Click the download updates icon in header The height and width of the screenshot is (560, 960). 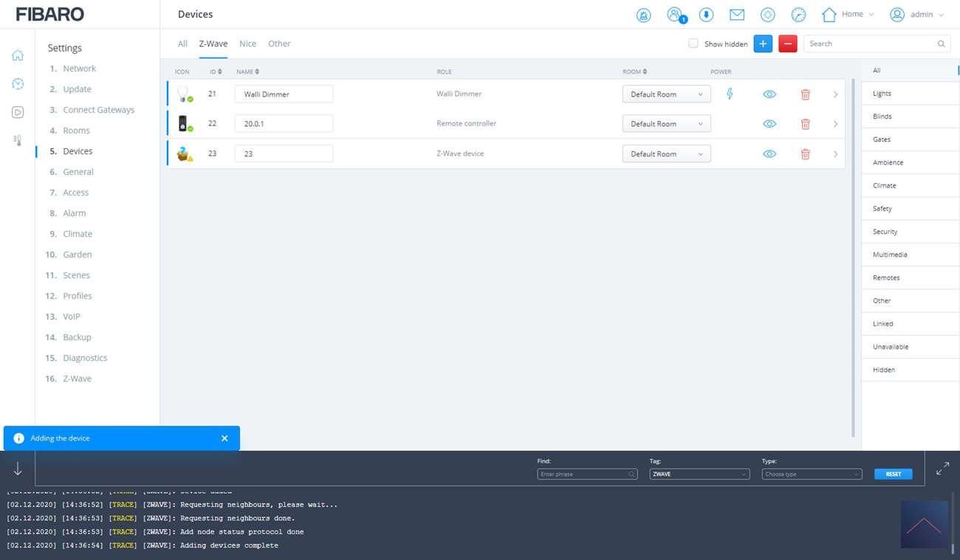click(706, 15)
